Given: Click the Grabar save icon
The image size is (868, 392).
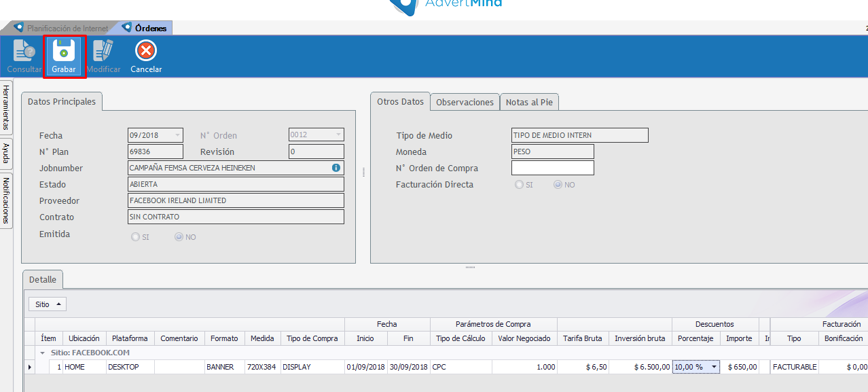Looking at the screenshot, I should (64, 51).
